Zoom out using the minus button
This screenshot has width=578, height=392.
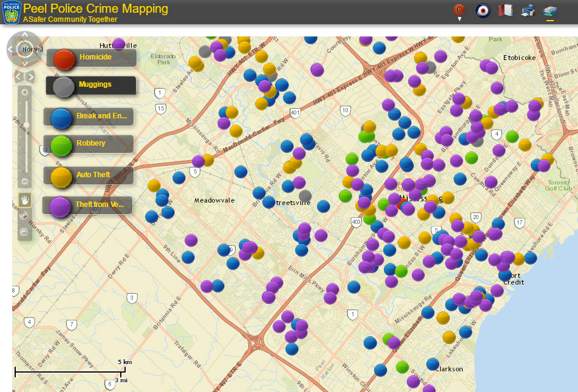[24, 181]
